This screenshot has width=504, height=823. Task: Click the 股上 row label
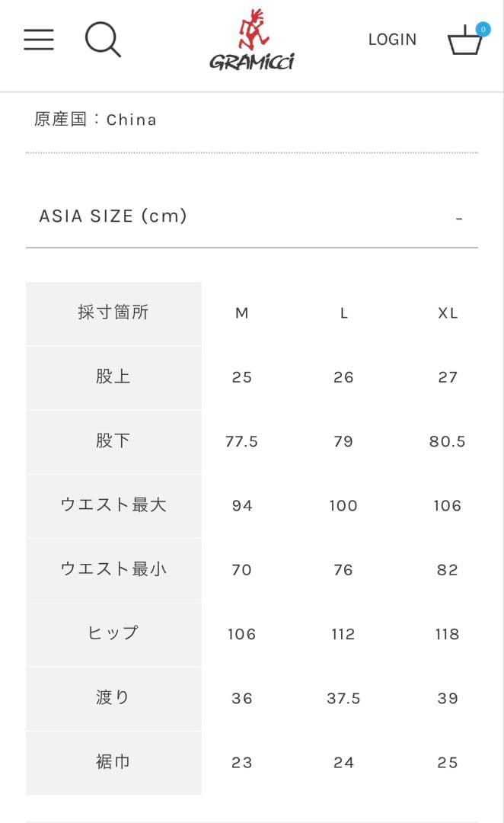pyautogui.click(x=113, y=377)
